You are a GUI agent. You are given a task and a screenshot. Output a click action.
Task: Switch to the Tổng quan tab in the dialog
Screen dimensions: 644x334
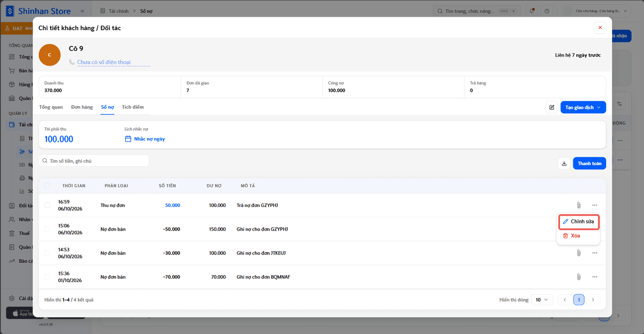coord(51,107)
